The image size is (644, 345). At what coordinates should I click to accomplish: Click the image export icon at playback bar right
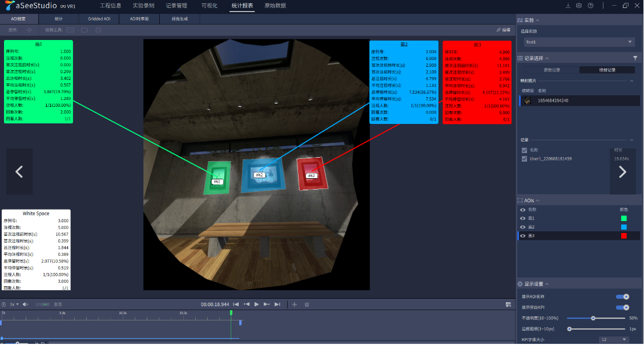[508, 304]
